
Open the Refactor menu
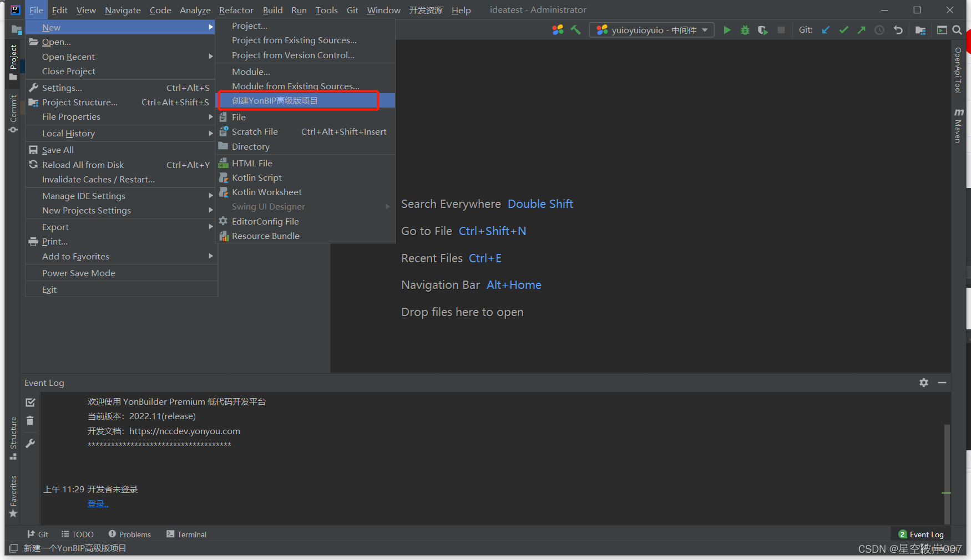pyautogui.click(x=236, y=10)
